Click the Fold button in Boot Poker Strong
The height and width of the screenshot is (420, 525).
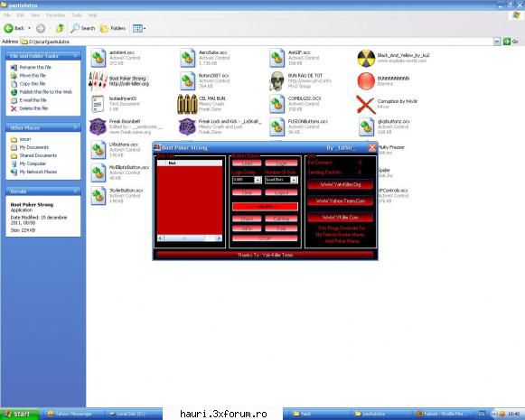pyautogui.click(x=281, y=229)
